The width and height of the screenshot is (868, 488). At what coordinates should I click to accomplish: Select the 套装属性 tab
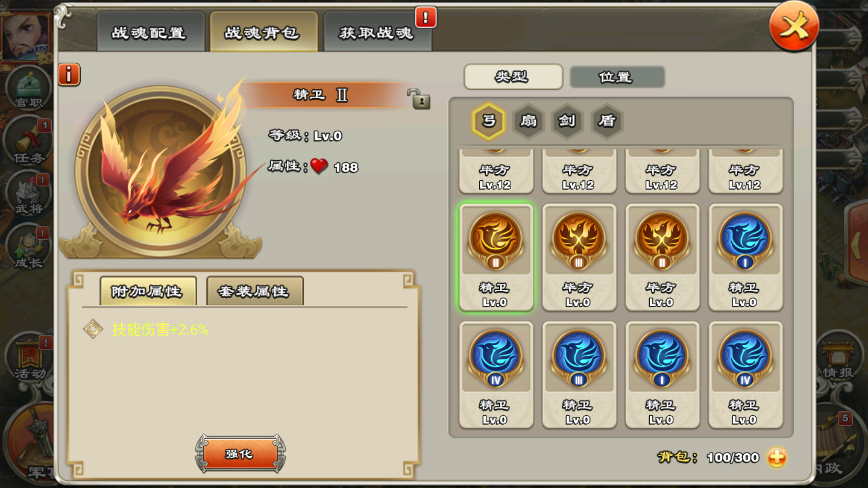point(254,291)
